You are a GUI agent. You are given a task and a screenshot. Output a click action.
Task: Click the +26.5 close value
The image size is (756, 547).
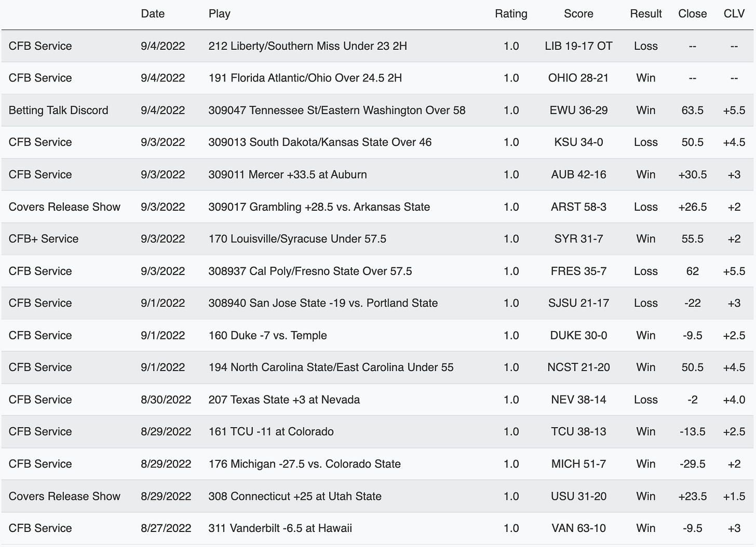click(693, 207)
